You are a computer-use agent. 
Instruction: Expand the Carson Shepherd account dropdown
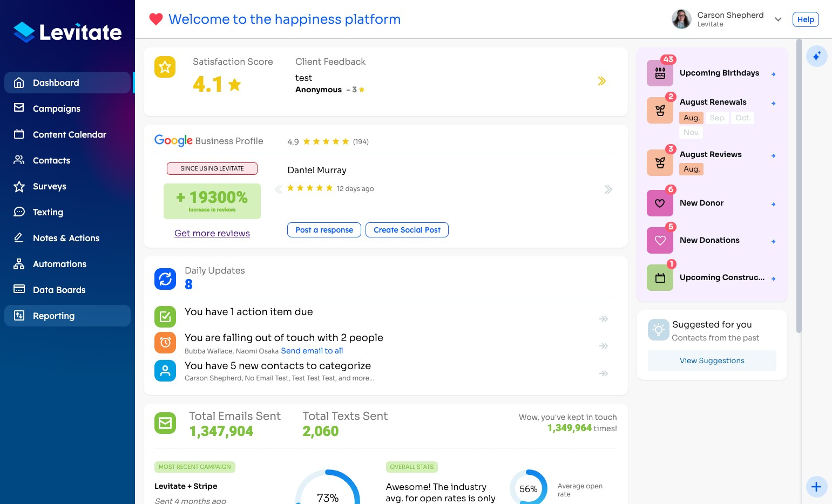[x=778, y=19]
